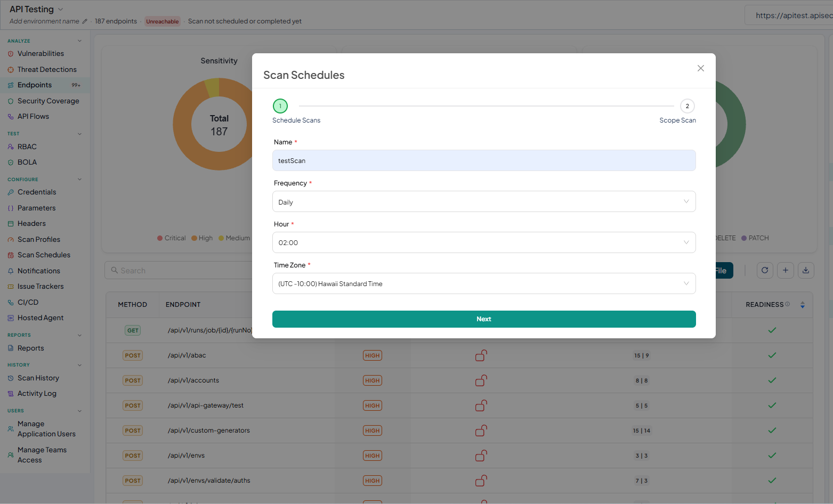Click the RBAC sidebar icon

[x=11, y=147]
